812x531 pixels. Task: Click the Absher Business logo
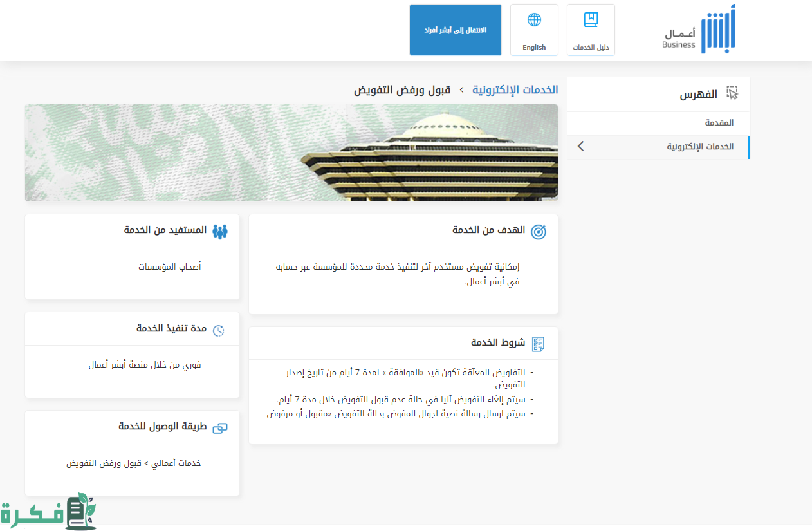pyautogui.click(x=699, y=30)
